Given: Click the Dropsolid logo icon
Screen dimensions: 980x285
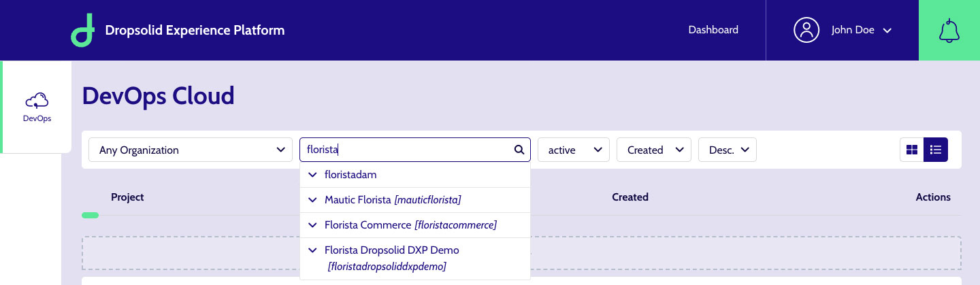Looking at the screenshot, I should pyautogui.click(x=82, y=31).
